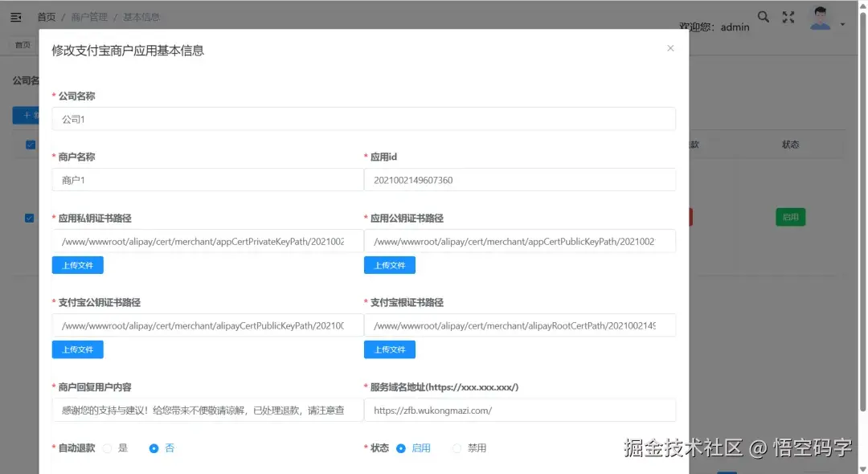The image size is (868, 474).
Task: Expand the avatar dropdown arrow
Action: click(842, 24)
